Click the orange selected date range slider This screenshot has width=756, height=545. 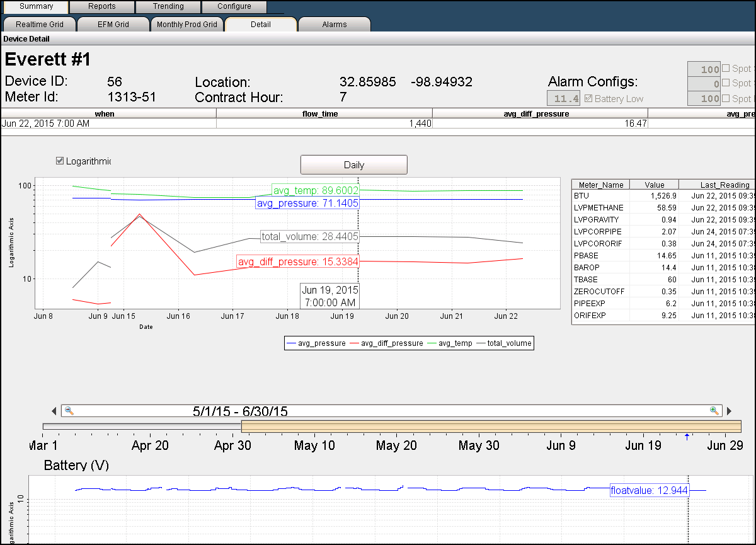490,427
